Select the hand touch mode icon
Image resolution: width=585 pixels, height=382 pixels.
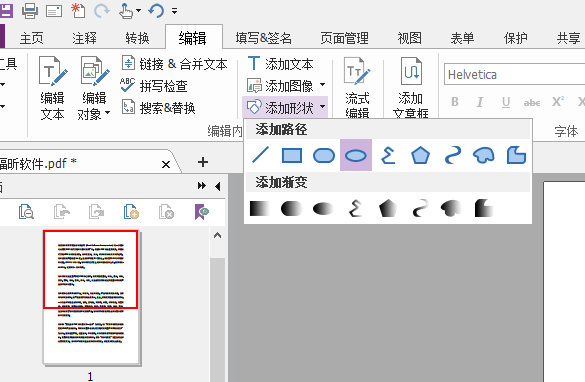(x=126, y=10)
